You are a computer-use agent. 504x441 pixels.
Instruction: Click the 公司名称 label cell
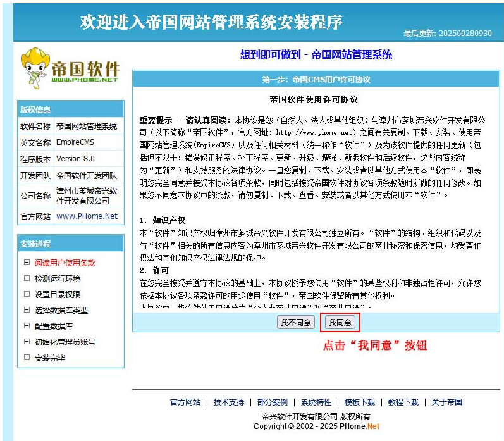35,196
